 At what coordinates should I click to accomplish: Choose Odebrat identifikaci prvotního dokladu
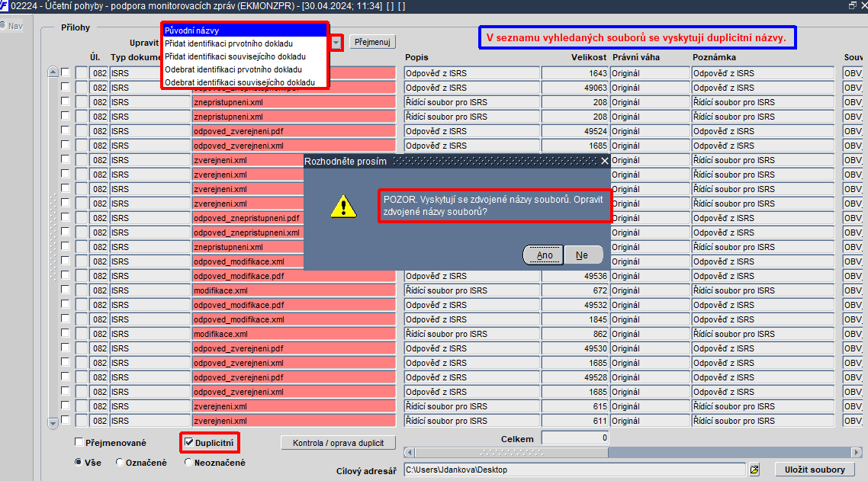(245, 69)
